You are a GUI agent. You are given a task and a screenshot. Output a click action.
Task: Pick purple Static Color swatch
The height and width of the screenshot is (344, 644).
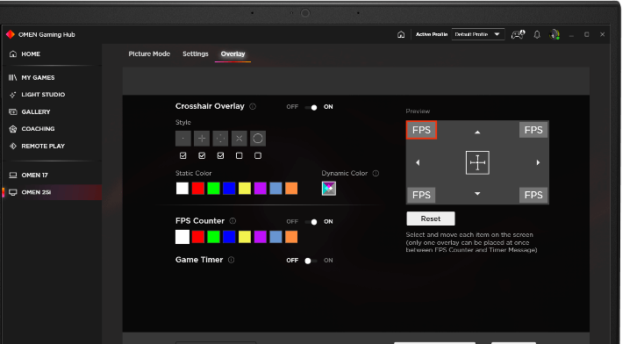pos(261,188)
